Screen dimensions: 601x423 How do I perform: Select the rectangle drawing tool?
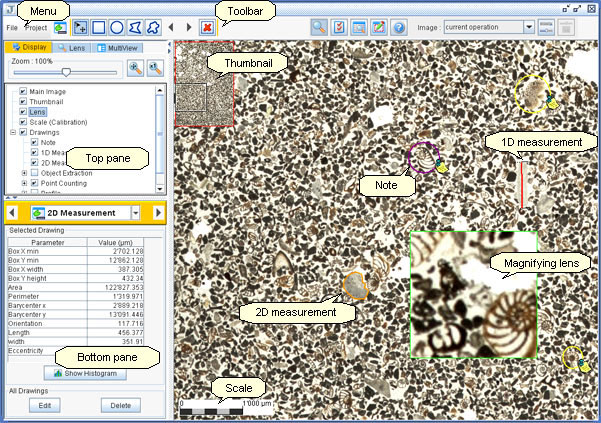(99, 28)
